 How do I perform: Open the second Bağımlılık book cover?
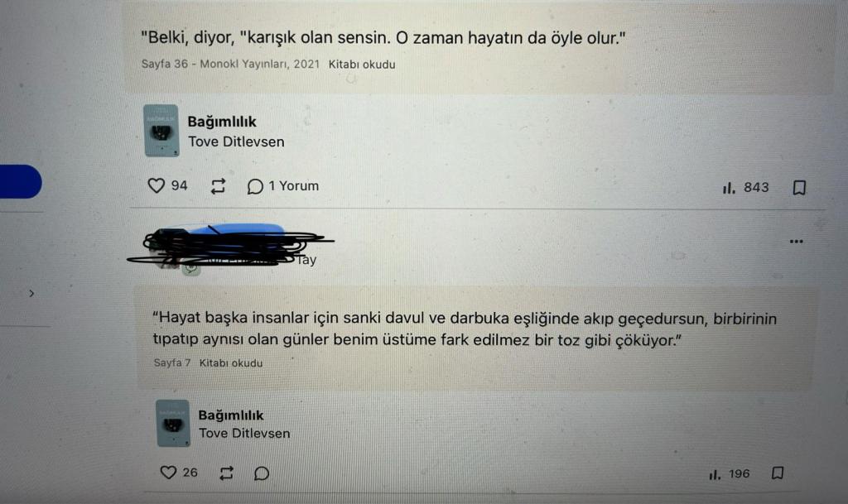[173, 423]
